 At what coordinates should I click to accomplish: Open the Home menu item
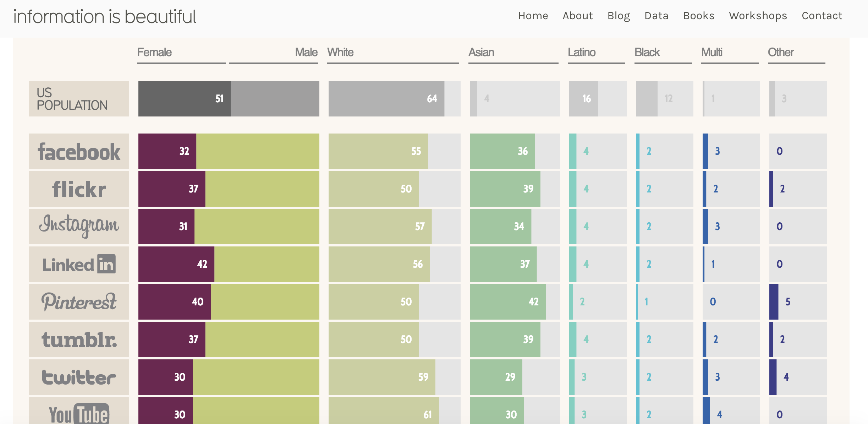[x=533, y=16]
